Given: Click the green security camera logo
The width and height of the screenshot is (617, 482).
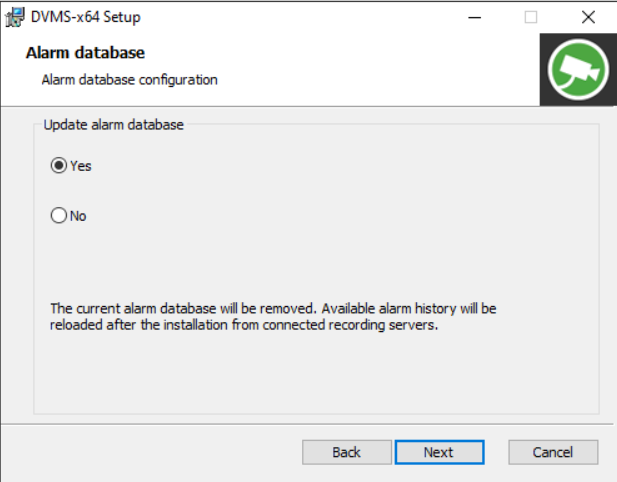Looking at the screenshot, I should tap(578, 70).
